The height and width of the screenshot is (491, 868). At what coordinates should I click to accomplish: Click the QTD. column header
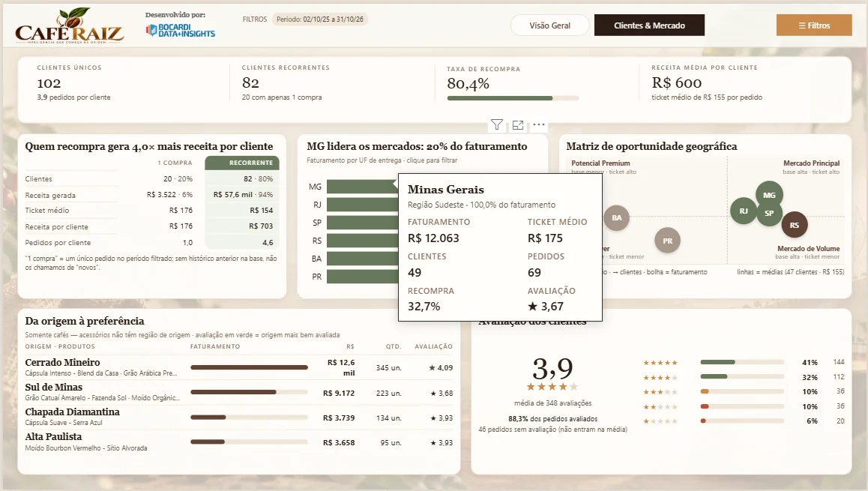[x=393, y=346]
